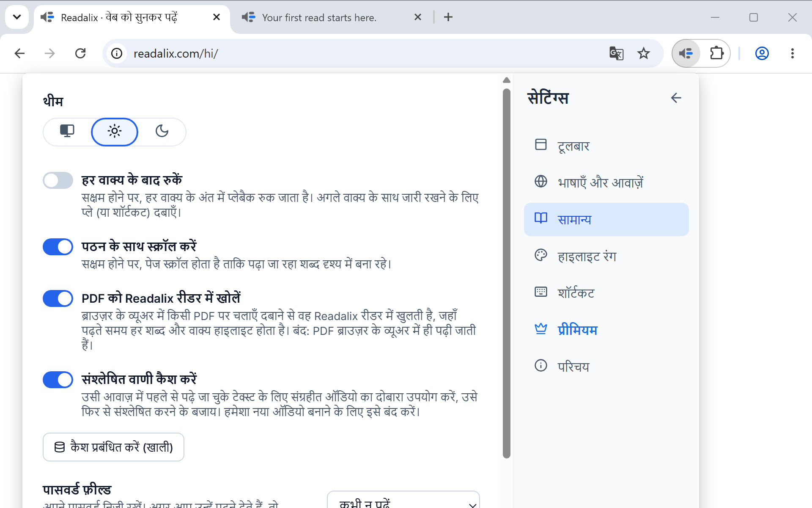
Task: Select the dark theme moon icon
Action: point(162,132)
